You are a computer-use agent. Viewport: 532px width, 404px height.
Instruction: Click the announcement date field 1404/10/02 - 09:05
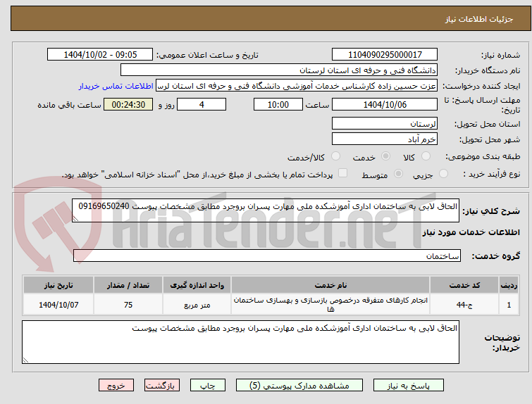[100, 55]
